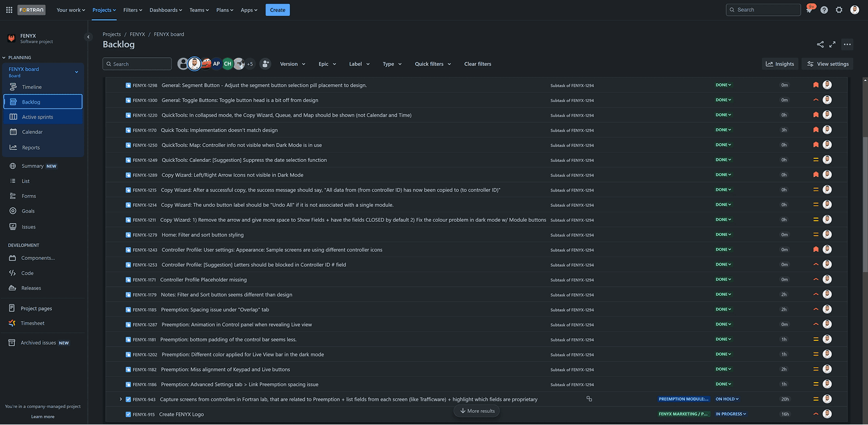The width and height of the screenshot is (868, 425).
Task: Click the Create button
Action: pos(277,10)
